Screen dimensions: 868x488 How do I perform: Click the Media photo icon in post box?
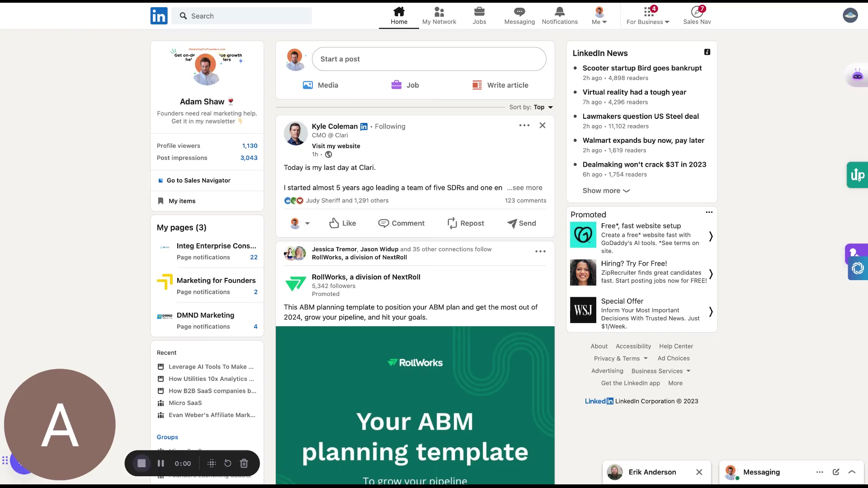click(x=308, y=85)
